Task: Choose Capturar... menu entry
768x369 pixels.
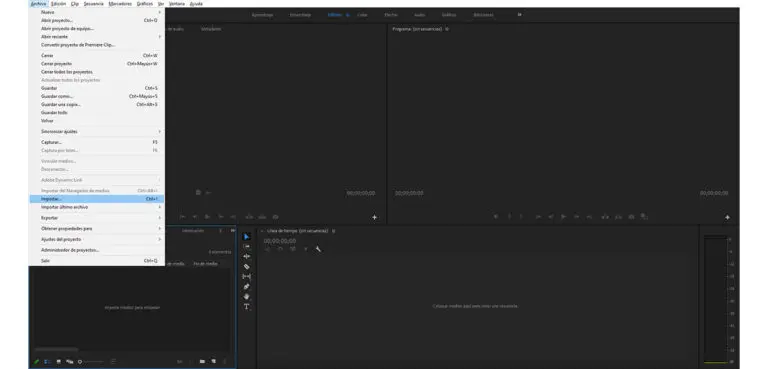Action: [97, 142]
